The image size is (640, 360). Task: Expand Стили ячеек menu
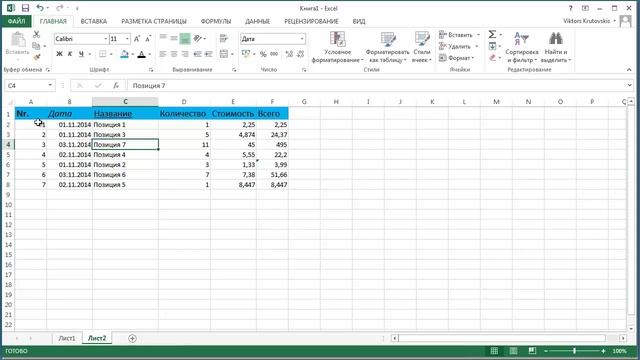pyautogui.click(x=422, y=47)
